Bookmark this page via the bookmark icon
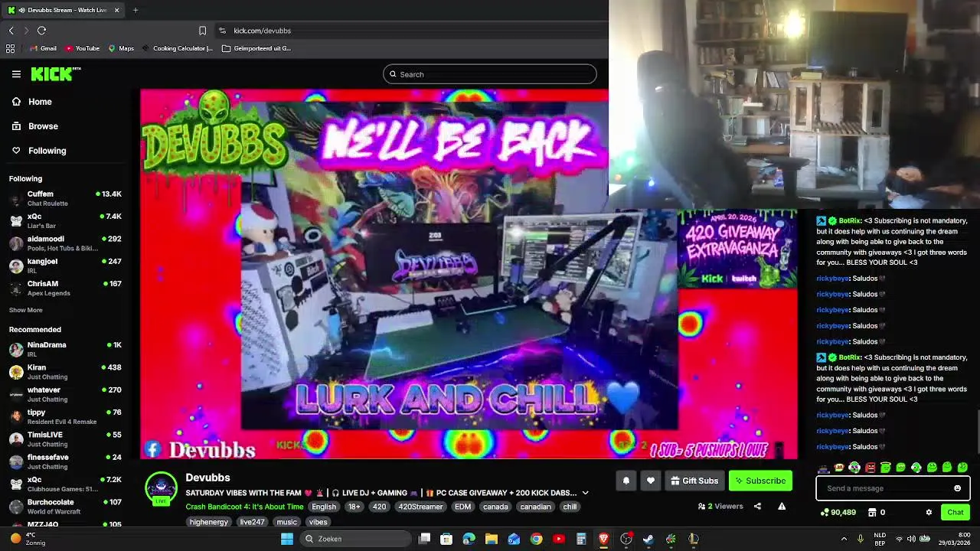 (202, 31)
